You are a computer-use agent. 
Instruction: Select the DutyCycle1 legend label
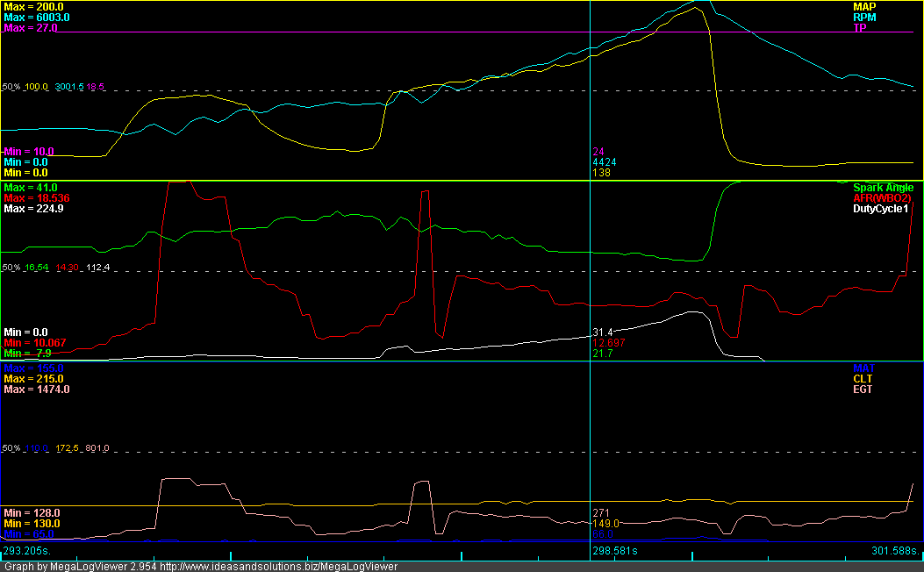883,210
